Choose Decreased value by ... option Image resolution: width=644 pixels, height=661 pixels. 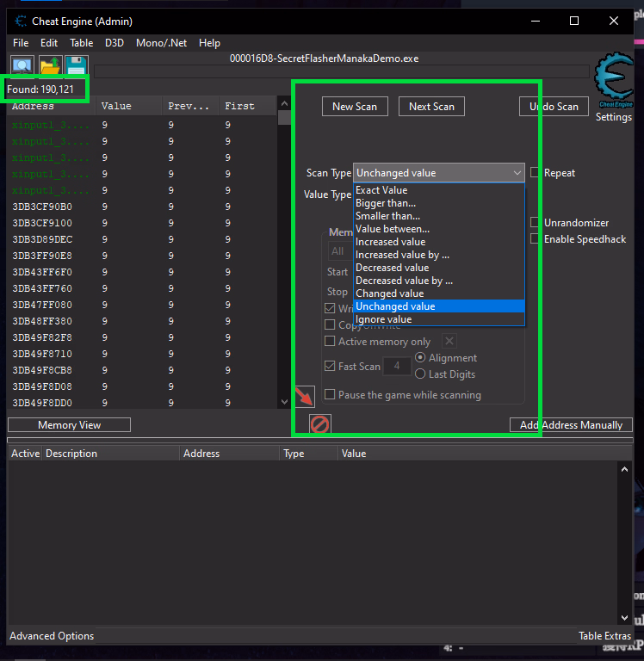tap(439, 281)
